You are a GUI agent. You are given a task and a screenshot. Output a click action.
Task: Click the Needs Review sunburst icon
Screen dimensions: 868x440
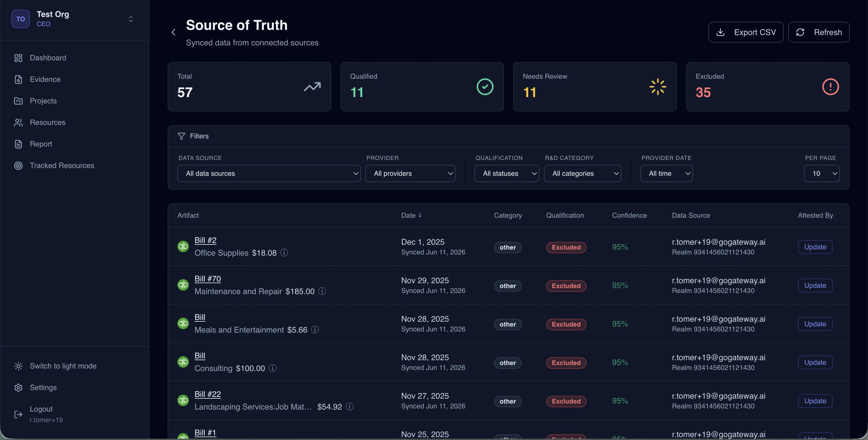tap(657, 87)
